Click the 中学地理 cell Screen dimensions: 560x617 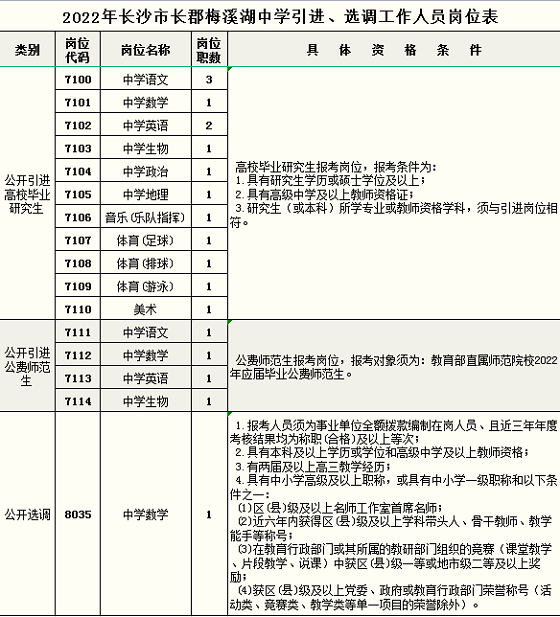[146, 194]
